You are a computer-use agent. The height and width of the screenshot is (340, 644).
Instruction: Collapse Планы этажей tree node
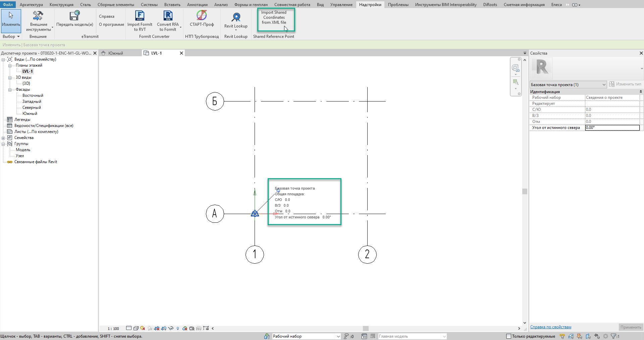10,66
